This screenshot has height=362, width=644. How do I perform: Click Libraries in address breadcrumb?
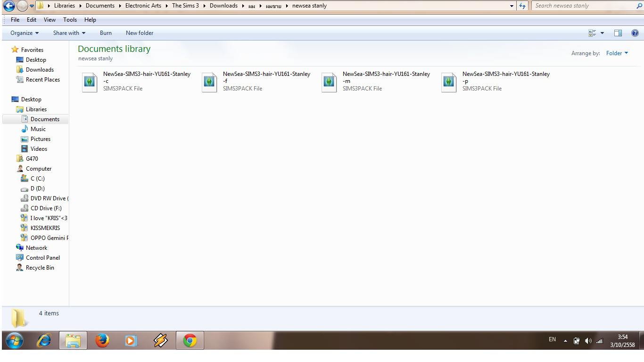click(64, 6)
